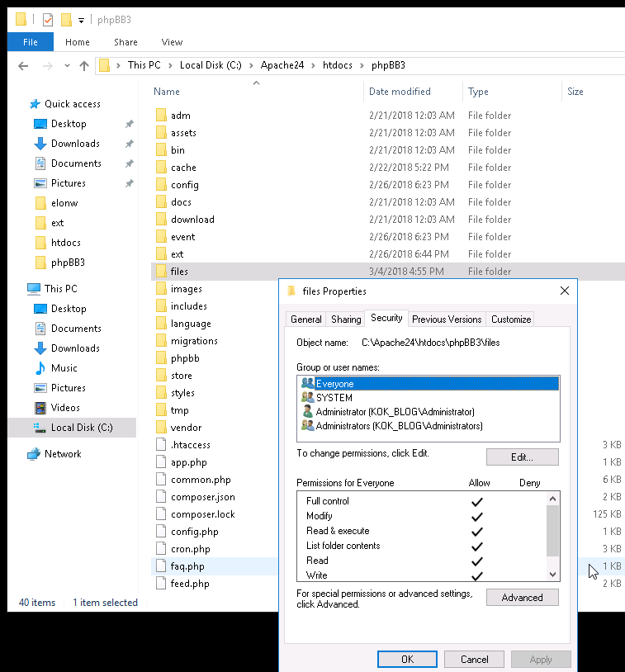Expand the chevron after Apache24 in the breadcrumb

[314, 65]
